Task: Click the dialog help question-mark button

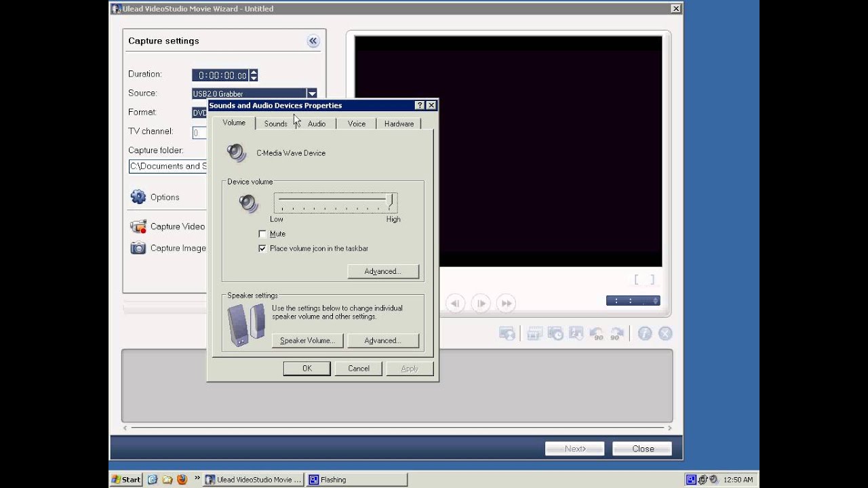Action: 420,105
